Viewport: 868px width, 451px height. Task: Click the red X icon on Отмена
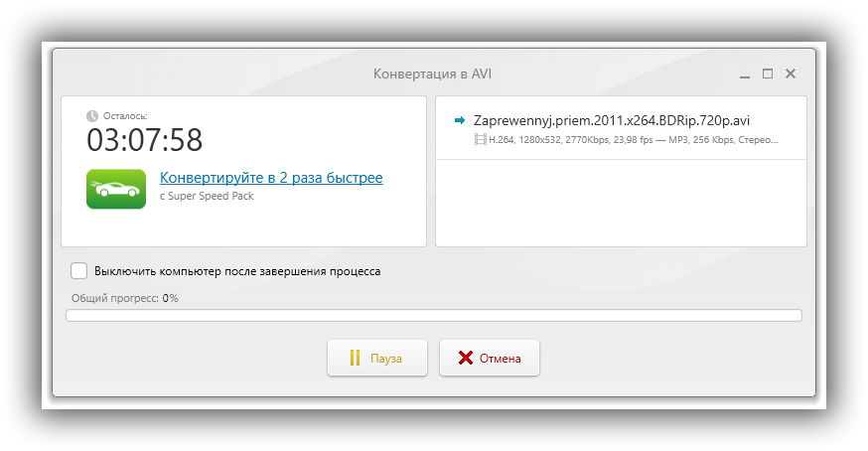(466, 359)
